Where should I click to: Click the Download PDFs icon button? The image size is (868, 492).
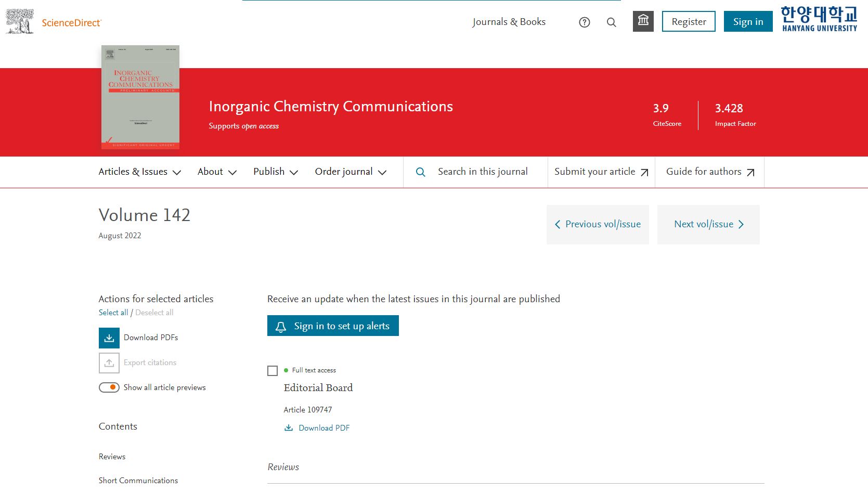tap(109, 338)
